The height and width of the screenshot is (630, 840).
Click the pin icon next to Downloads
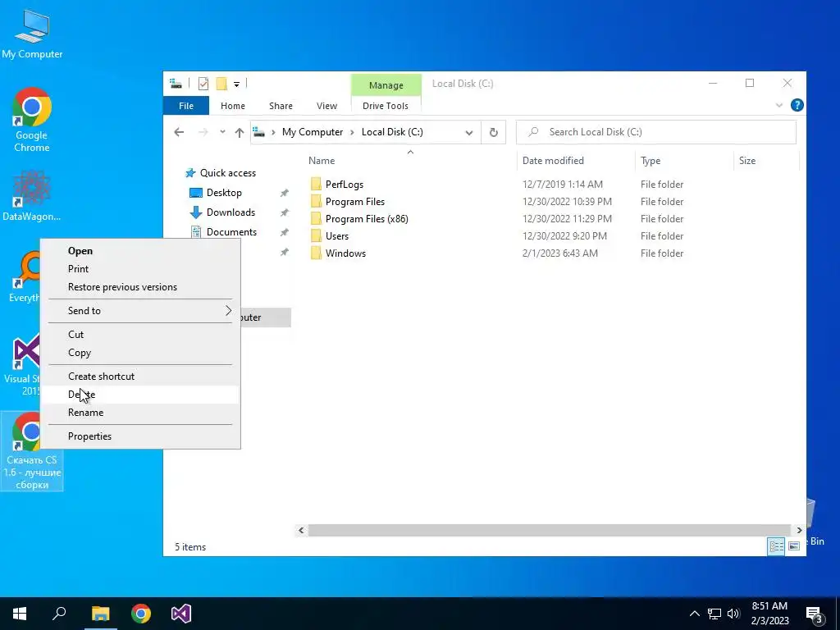285,212
